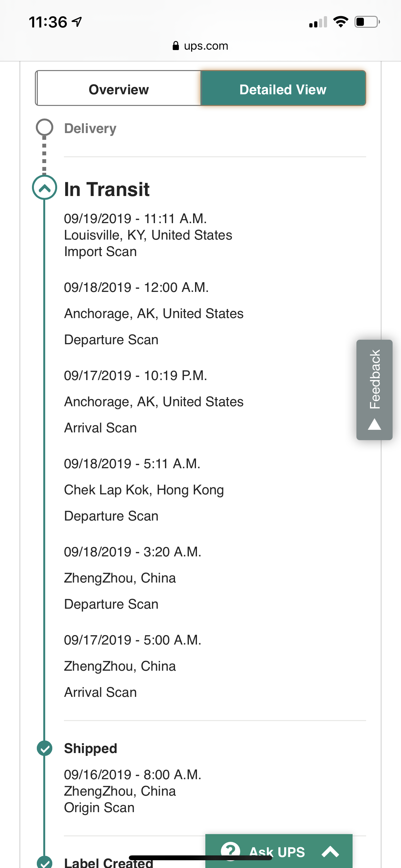Tap the iOS home indicator bar
Viewport: 401px width, 868px height.
[x=200, y=858]
